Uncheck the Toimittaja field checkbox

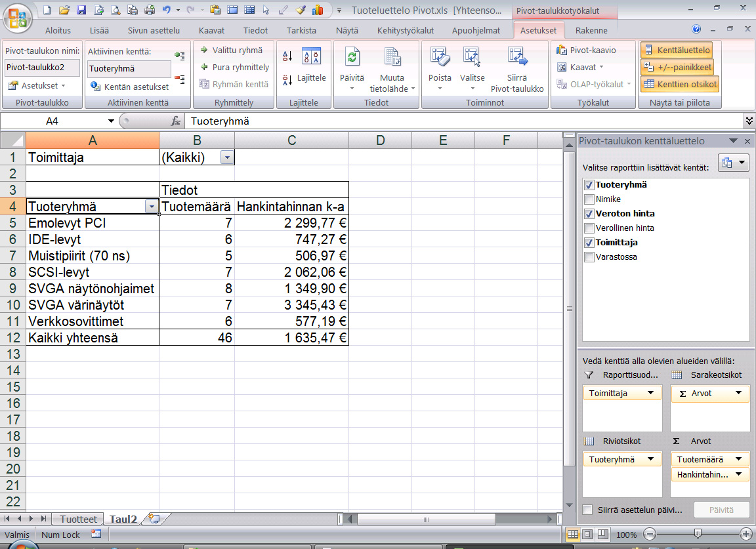pyautogui.click(x=589, y=243)
